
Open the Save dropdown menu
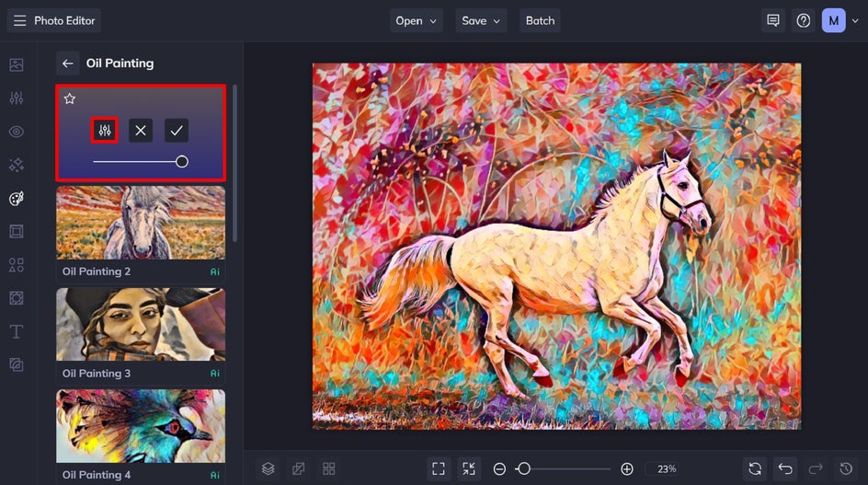pos(481,20)
